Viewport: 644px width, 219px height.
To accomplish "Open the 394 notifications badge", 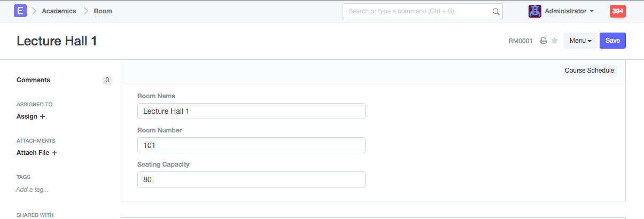I will [617, 11].
